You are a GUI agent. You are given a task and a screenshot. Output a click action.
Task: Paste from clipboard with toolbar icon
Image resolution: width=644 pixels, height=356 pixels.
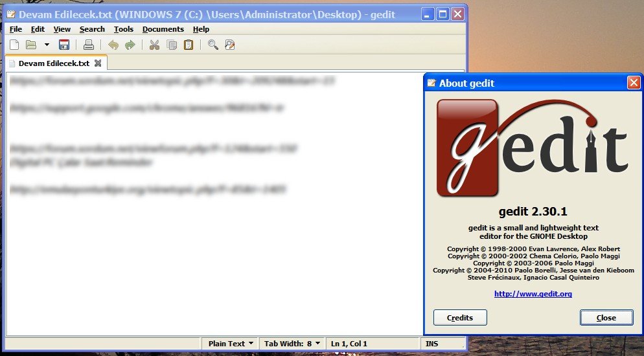pyautogui.click(x=189, y=45)
